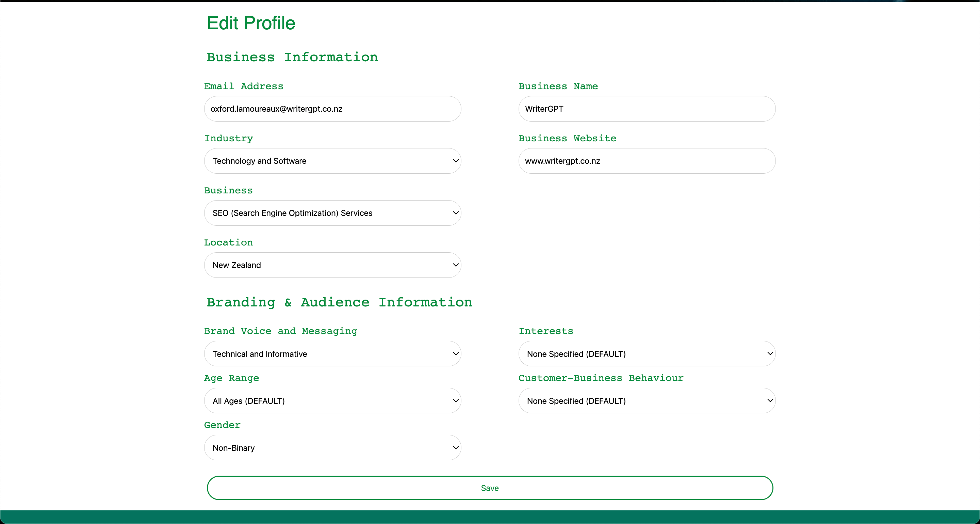Click the Business Name label

click(558, 86)
